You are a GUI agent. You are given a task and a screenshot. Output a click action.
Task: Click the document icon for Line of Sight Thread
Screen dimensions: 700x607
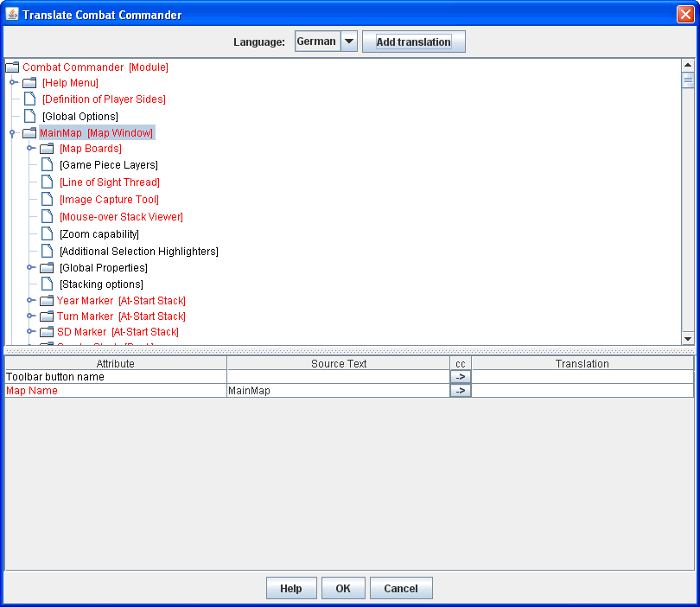pyautogui.click(x=47, y=182)
